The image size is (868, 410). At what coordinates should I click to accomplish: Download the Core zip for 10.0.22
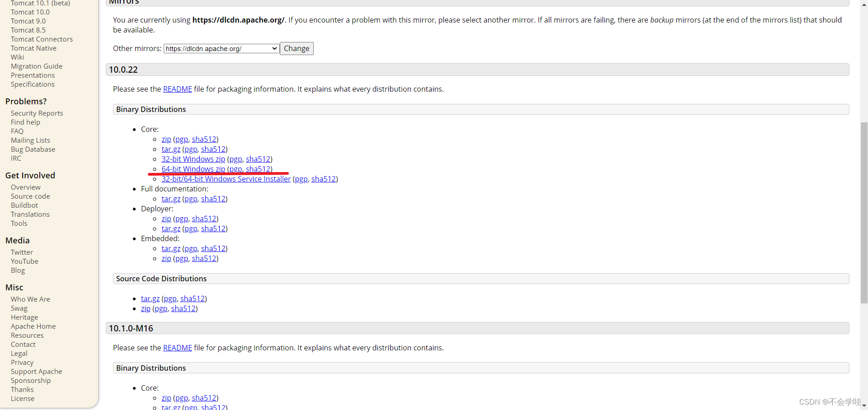pyautogui.click(x=166, y=139)
